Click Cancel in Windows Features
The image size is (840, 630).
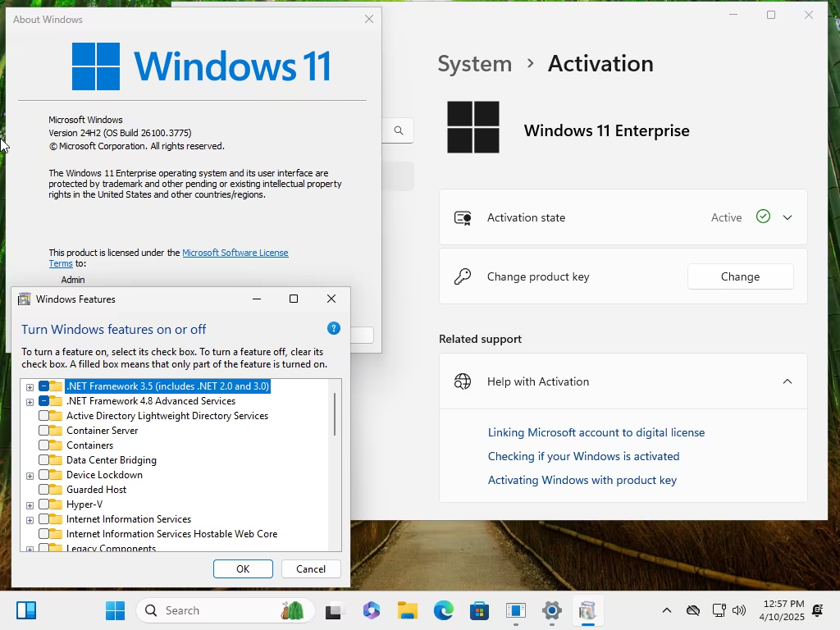click(x=311, y=569)
